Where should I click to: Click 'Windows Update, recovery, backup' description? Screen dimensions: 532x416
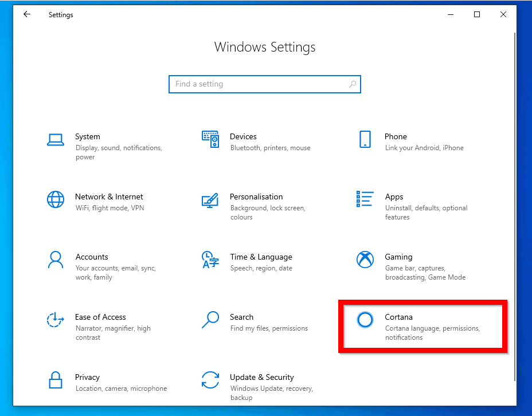tap(272, 393)
